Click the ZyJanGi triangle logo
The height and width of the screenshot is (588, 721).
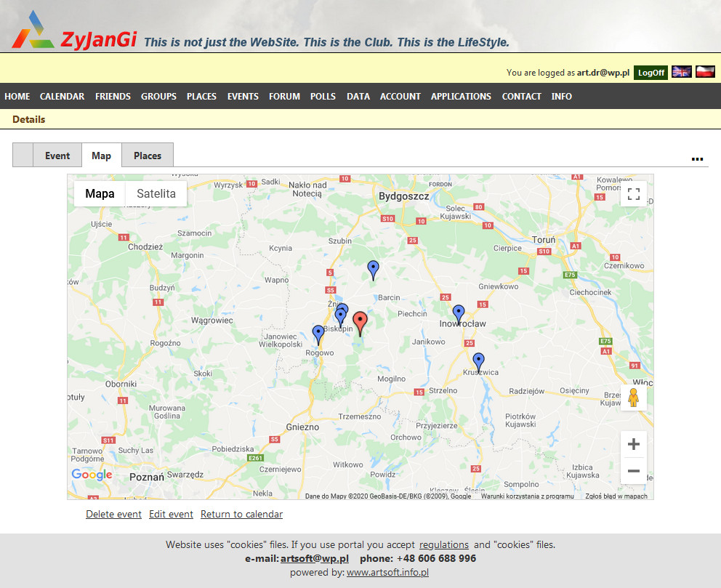point(32,30)
